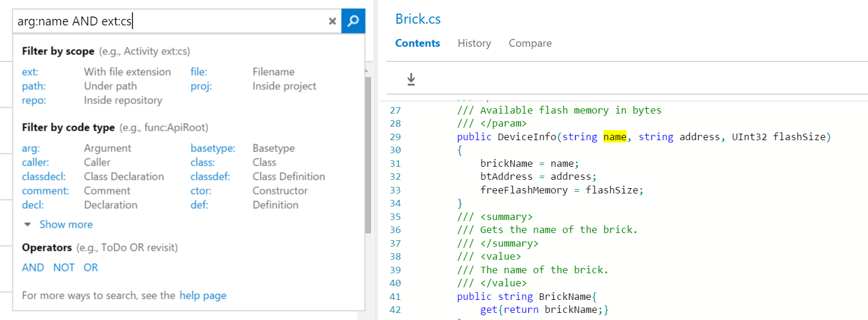Clear the search box with X icon
This screenshot has width=868, height=320.
332,21
